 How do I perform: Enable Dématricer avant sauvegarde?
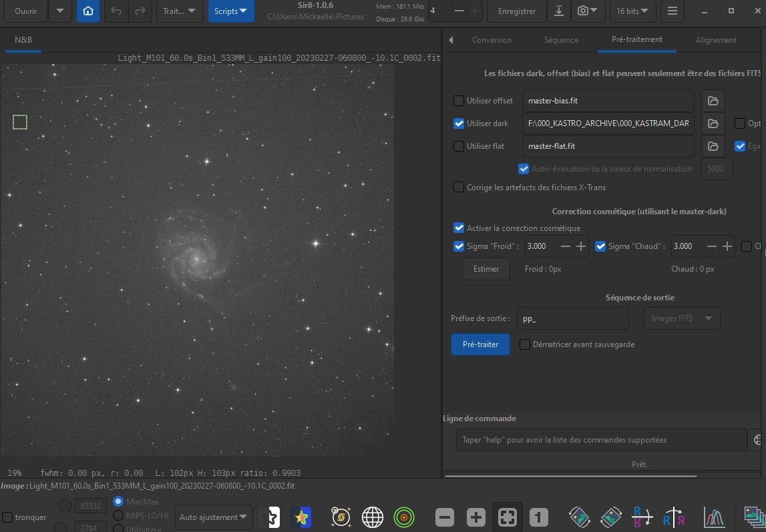click(x=525, y=344)
